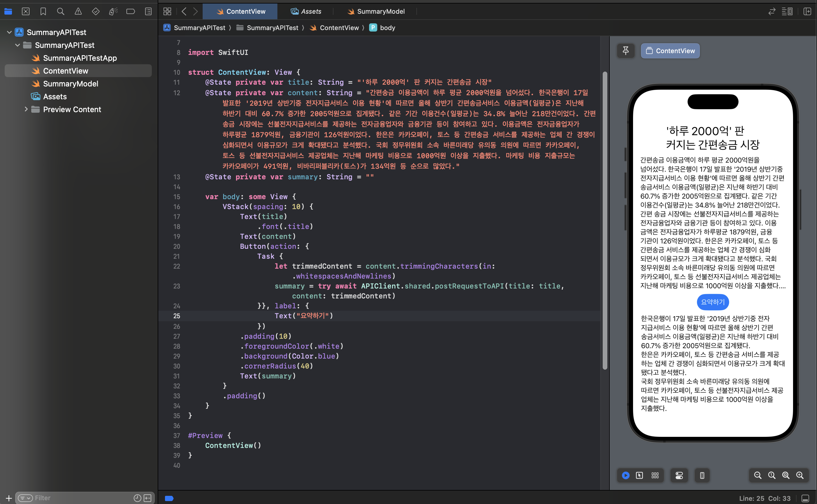Expand the Preview Content folder
This screenshot has width=817, height=504.
26,109
